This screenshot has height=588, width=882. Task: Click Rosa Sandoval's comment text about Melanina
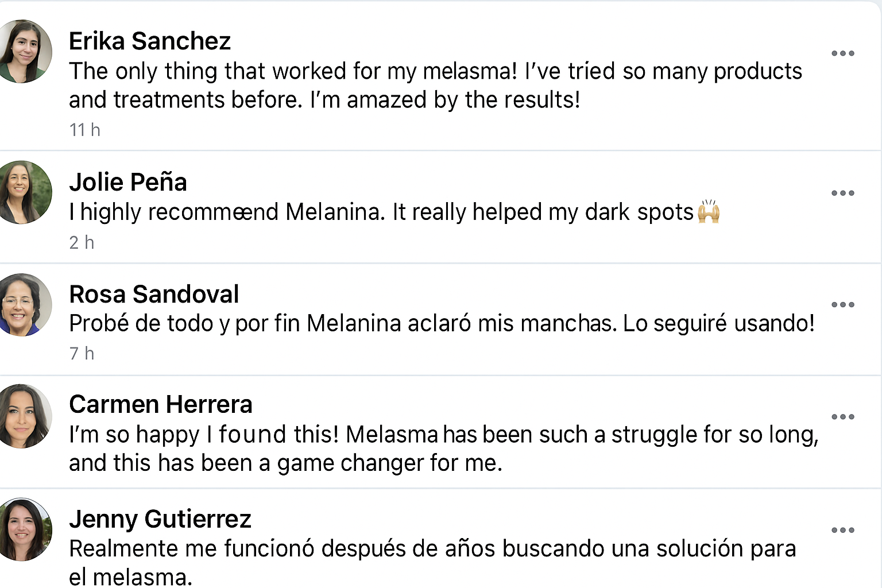[x=442, y=324]
